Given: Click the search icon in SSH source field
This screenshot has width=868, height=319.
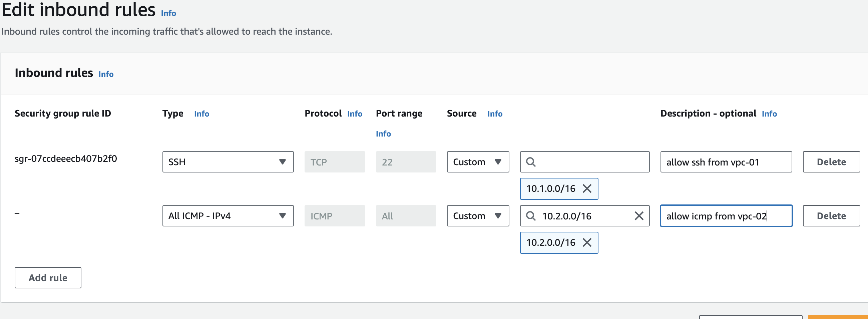Looking at the screenshot, I should click(531, 162).
